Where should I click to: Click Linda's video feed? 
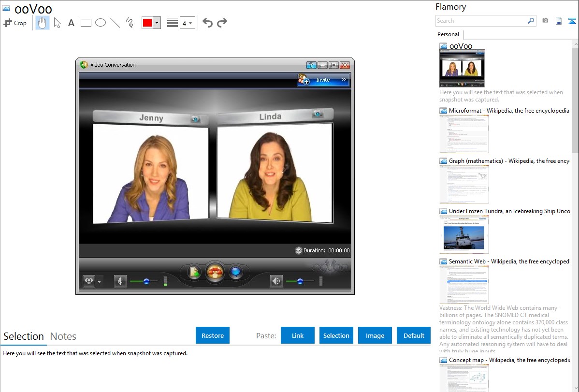[275, 173]
